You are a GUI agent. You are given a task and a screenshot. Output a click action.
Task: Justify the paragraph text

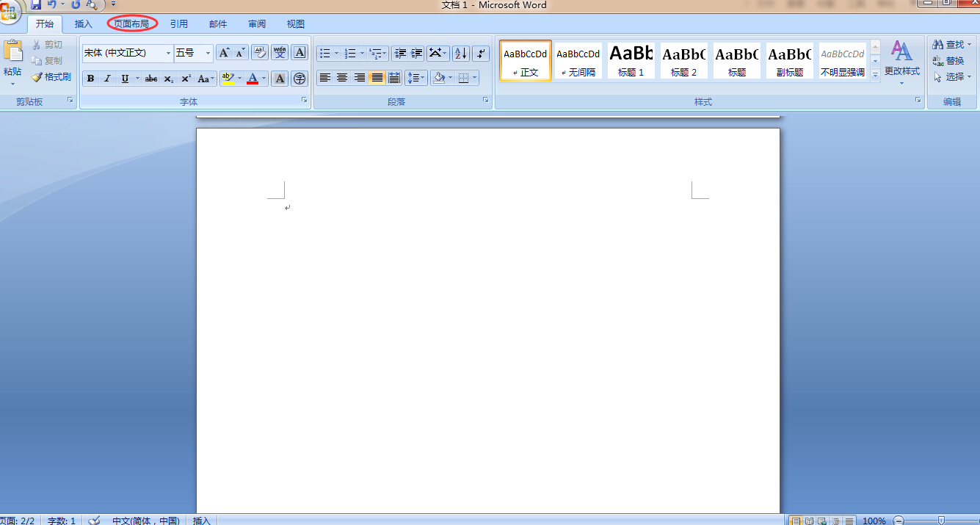[x=377, y=78]
